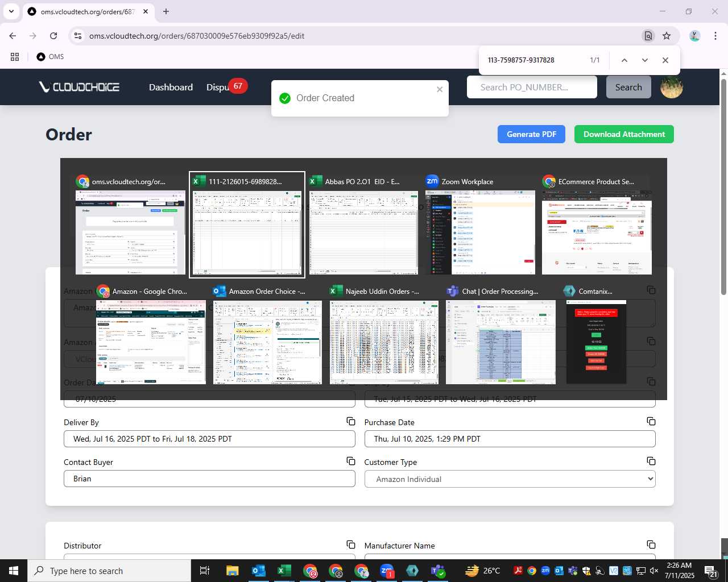728x582 pixels.
Task: Open the Disputes link with 67 badge
Action: pos(226,87)
